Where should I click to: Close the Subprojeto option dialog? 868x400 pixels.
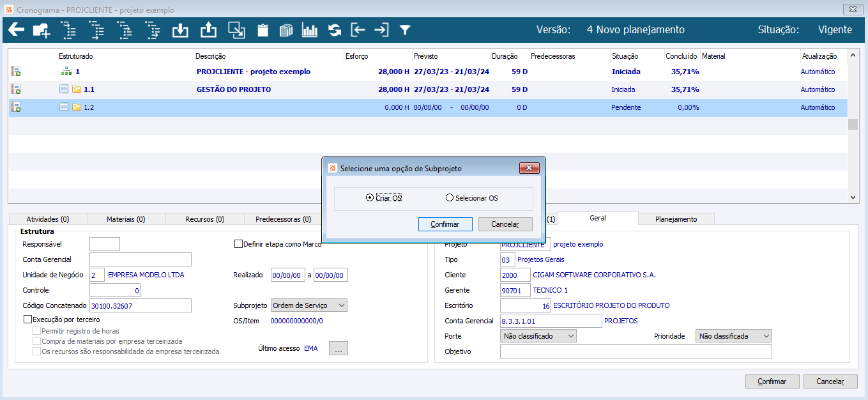pyautogui.click(x=530, y=169)
